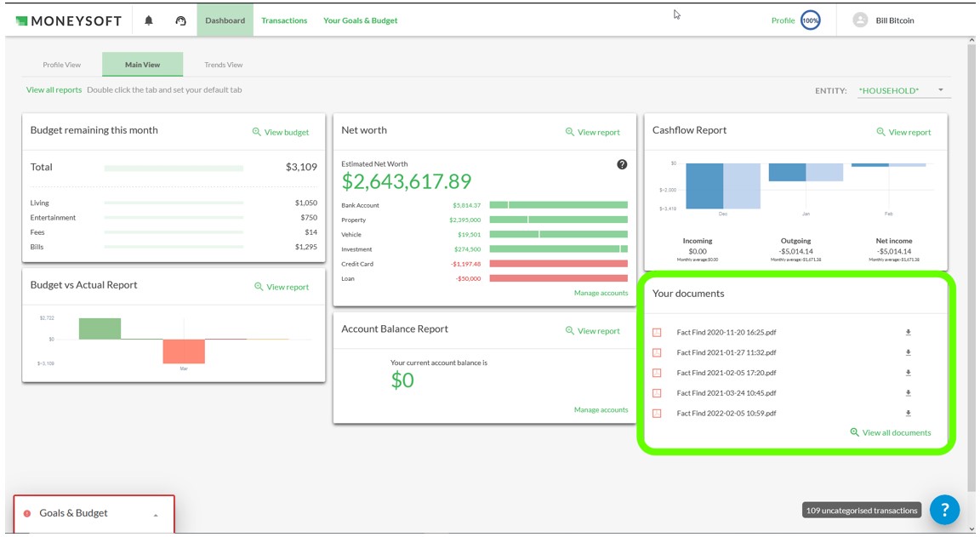
Task: Download Fact Find 2021-02-05 17:20.pdf
Action: (x=909, y=373)
